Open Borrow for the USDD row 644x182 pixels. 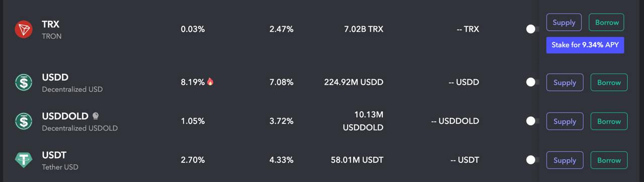pos(609,82)
